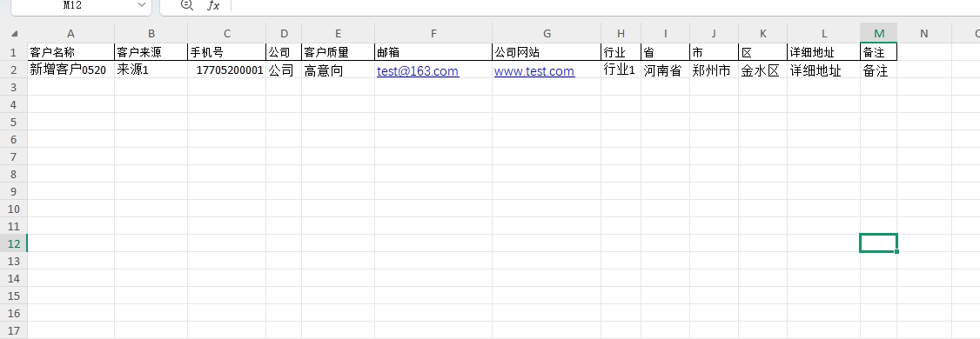Click the zoom magnifier icon in formula bar

click(186, 5)
